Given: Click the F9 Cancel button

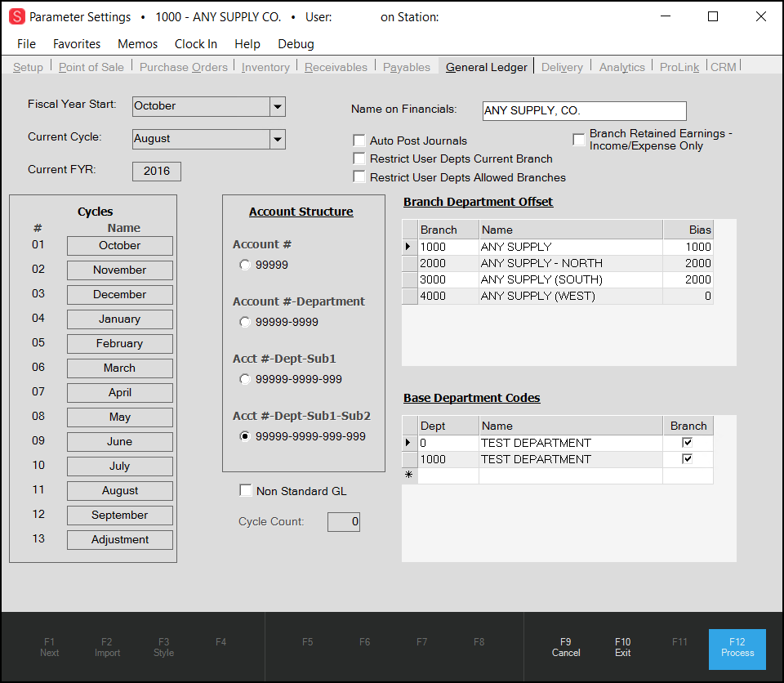Looking at the screenshot, I should [x=565, y=648].
